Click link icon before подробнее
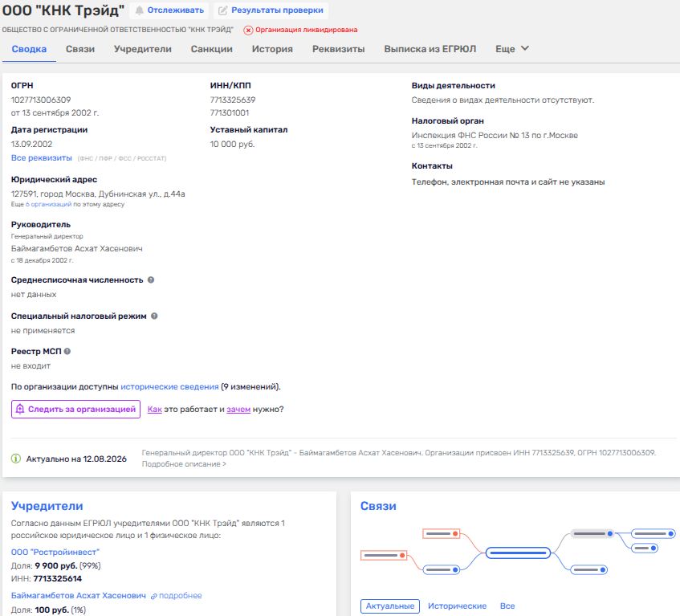The image size is (680, 616). tap(153, 596)
